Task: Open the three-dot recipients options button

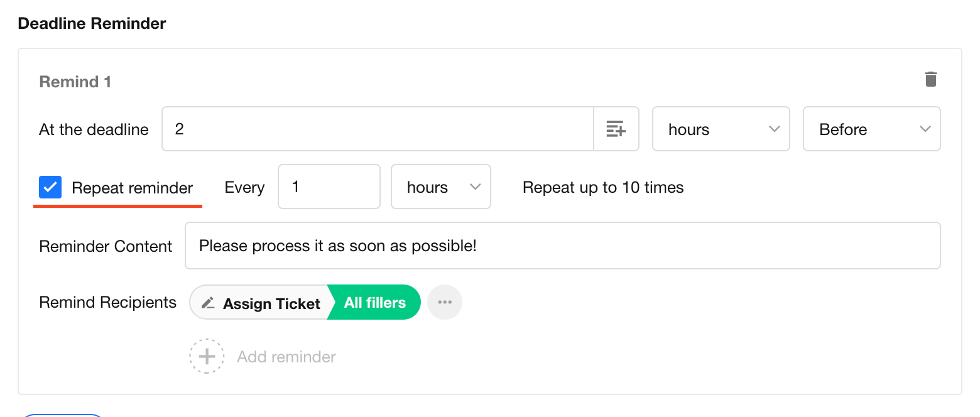Action: point(445,302)
